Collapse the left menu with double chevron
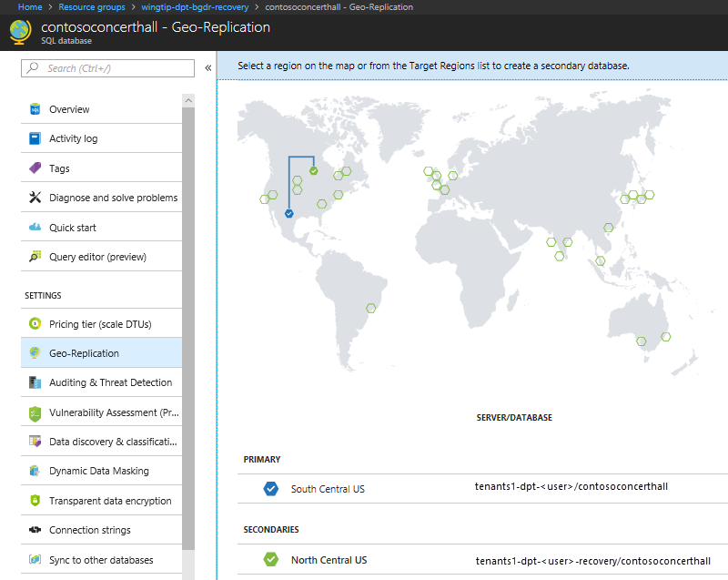Viewport: 728px width, 580px height. (208, 67)
